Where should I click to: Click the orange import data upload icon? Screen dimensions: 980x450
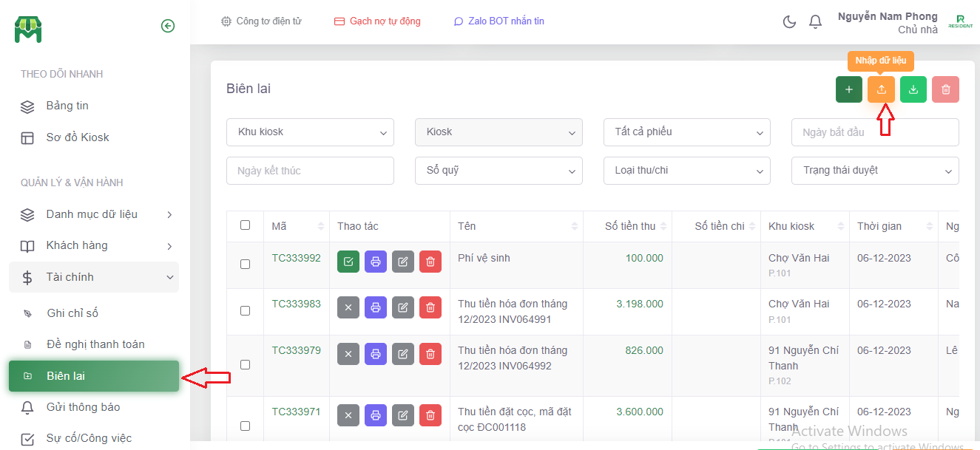(881, 89)
